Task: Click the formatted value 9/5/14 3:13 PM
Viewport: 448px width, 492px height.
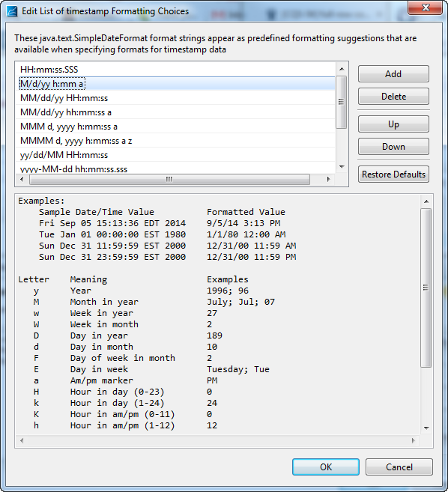Action: (x=243, y=223)
